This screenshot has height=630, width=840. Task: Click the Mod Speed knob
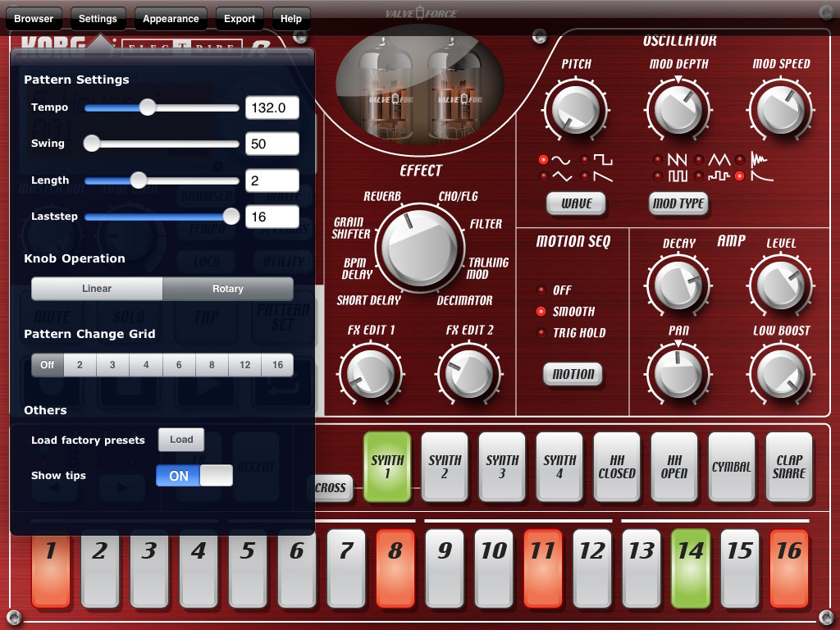click(x=781, y=110)
